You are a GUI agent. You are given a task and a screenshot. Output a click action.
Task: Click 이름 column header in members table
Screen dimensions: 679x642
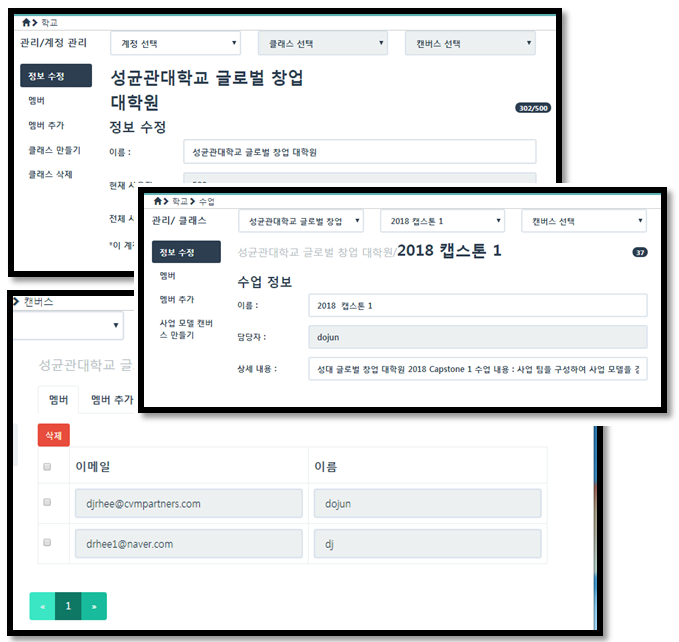point(326,466)
